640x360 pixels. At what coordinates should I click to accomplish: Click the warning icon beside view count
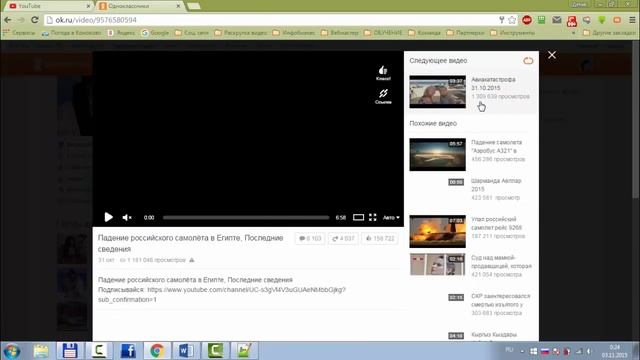pyautogui.click(x=192, y=260)
